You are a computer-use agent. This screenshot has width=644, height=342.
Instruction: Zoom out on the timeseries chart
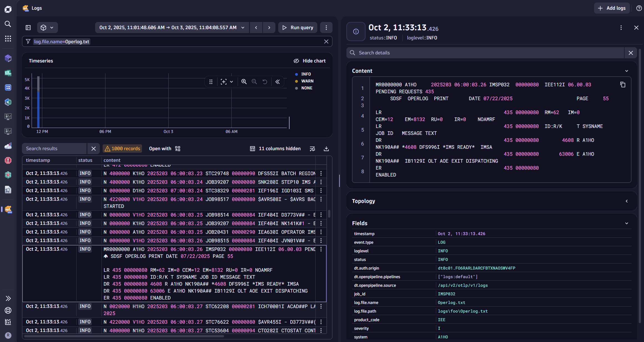point(254,82)
